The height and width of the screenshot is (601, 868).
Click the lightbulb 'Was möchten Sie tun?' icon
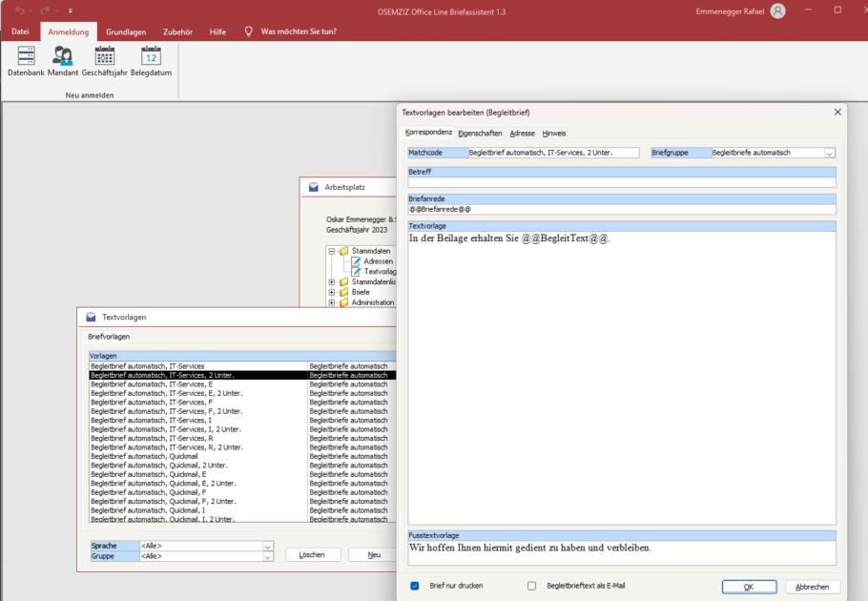(248, 31)
